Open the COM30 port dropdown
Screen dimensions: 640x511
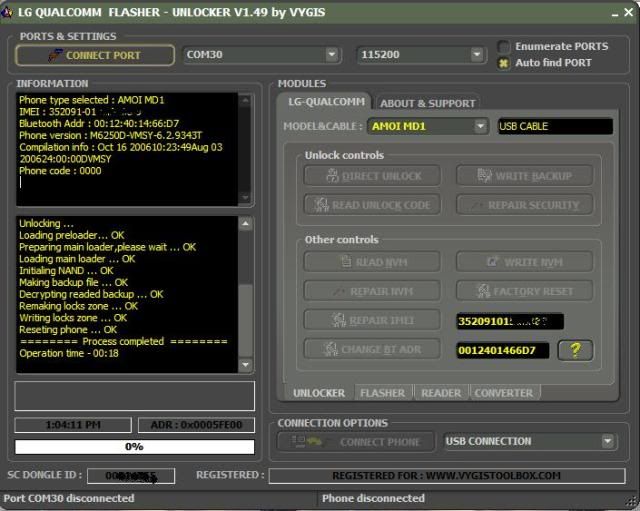tap(331, 54)
